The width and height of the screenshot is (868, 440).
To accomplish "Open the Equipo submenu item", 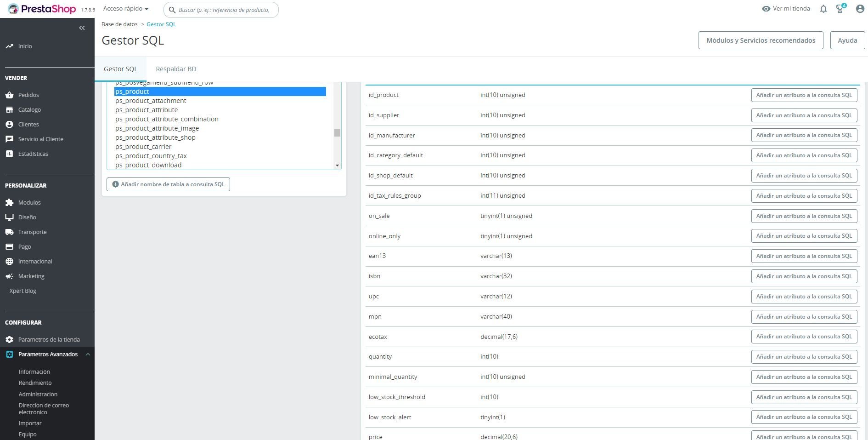I will pyautogui.click(x=28, y=434).
